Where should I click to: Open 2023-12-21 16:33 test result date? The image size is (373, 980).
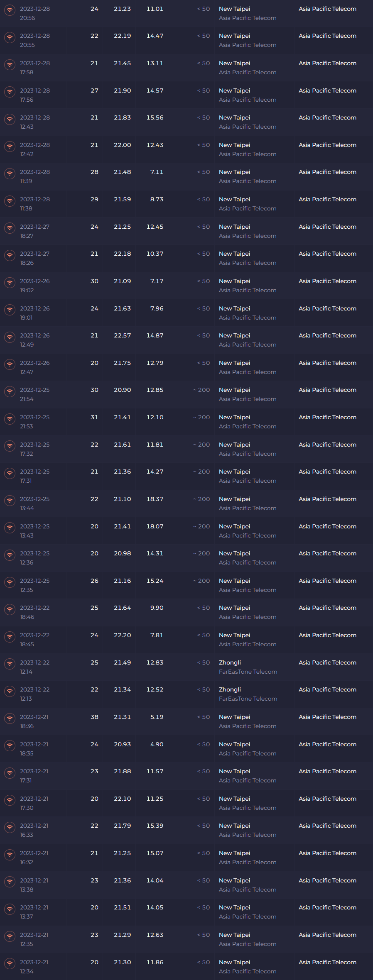[34, 830]
